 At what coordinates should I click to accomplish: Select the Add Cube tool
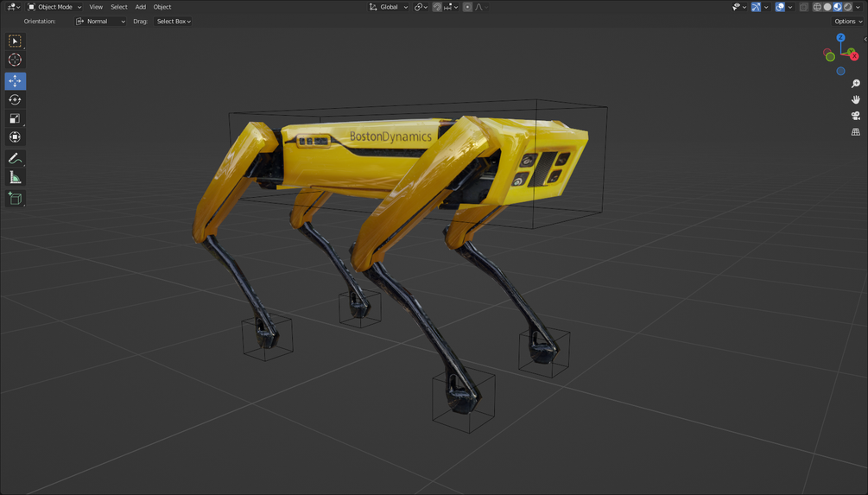click(x=15, y=198)
